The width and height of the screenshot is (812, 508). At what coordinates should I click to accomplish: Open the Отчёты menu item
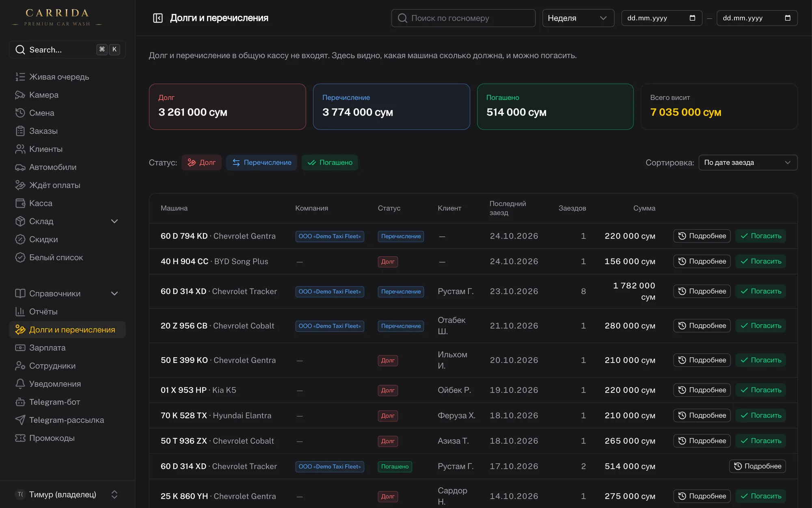pyautogui.click(x=67, y=312)
